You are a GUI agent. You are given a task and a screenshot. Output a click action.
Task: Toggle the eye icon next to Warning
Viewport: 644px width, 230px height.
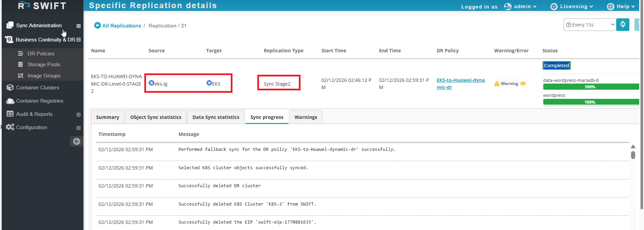click(x=523, y=84)
